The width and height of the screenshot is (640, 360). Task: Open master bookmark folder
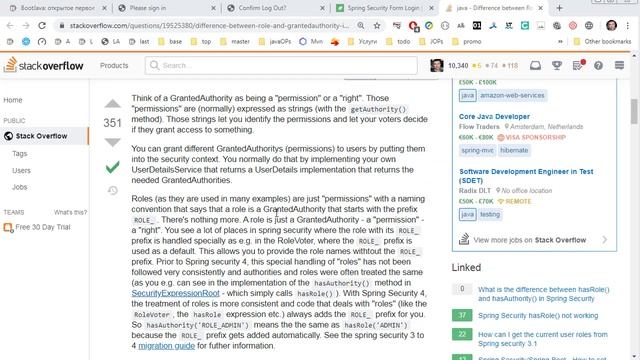tap(235, 42)
